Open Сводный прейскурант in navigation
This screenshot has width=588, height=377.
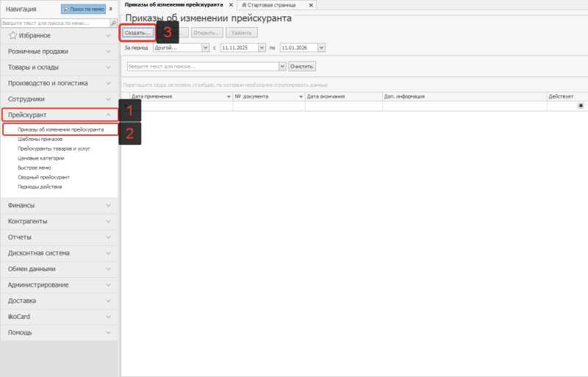point(43,177)
